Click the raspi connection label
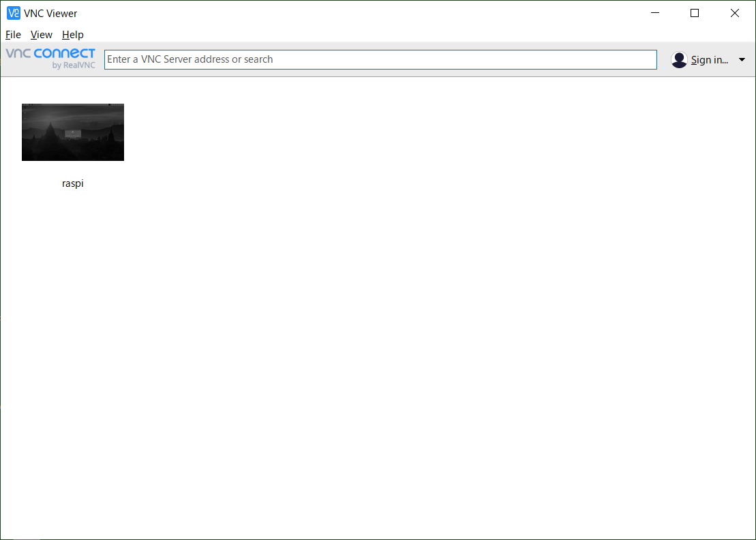This screenshot has height=540, width=756. (73, 183)
